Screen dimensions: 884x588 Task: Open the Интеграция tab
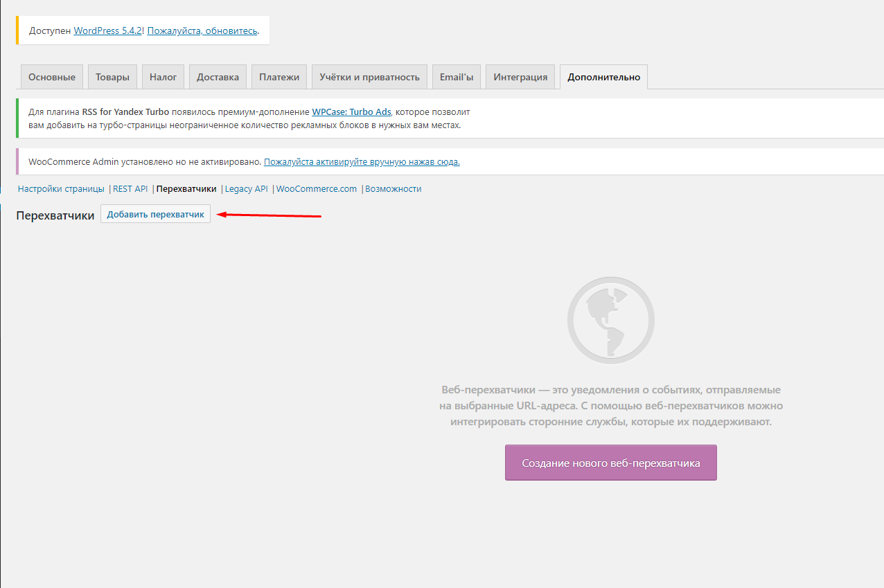tap(520, 77)
